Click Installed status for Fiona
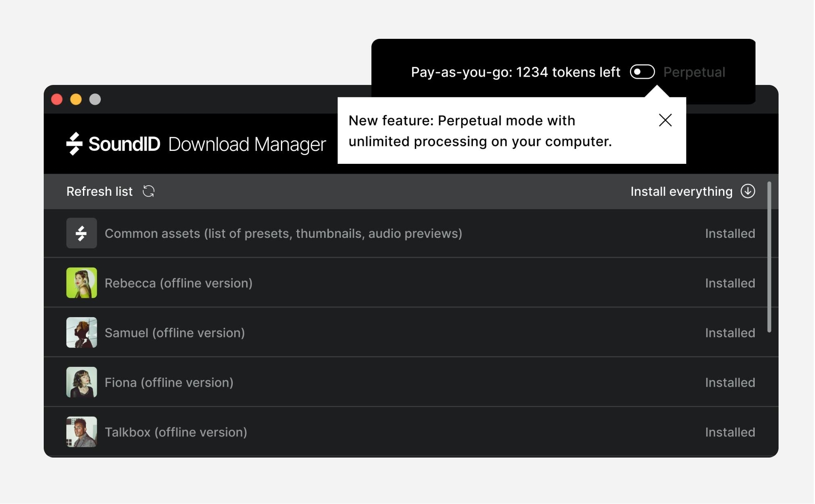Screen dimensions: 815x504 730,383
